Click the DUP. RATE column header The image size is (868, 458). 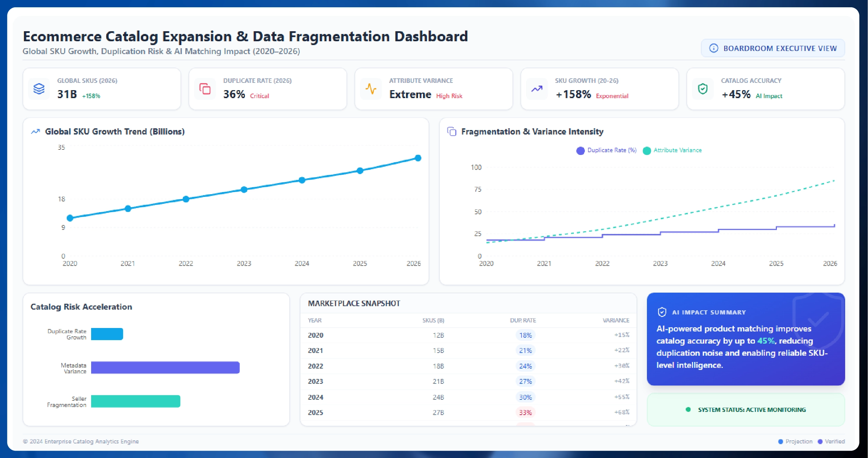pos(523,320)
